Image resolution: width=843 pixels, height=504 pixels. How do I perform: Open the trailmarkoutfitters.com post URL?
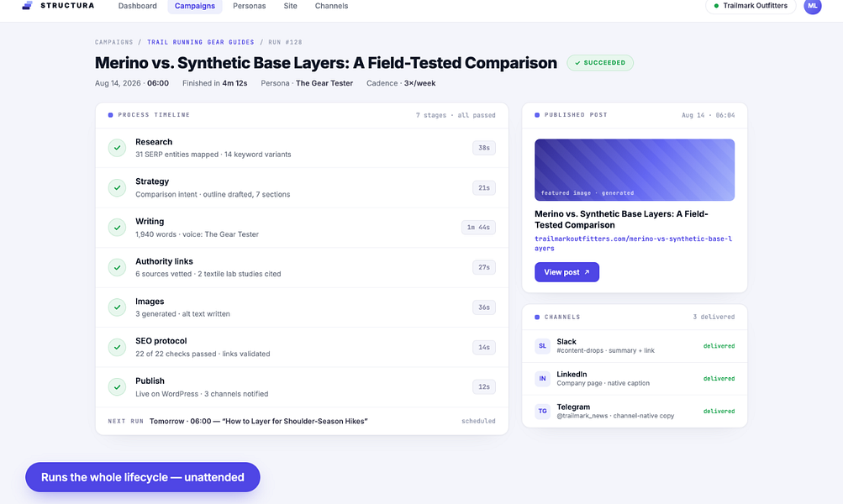click(634, 244)
